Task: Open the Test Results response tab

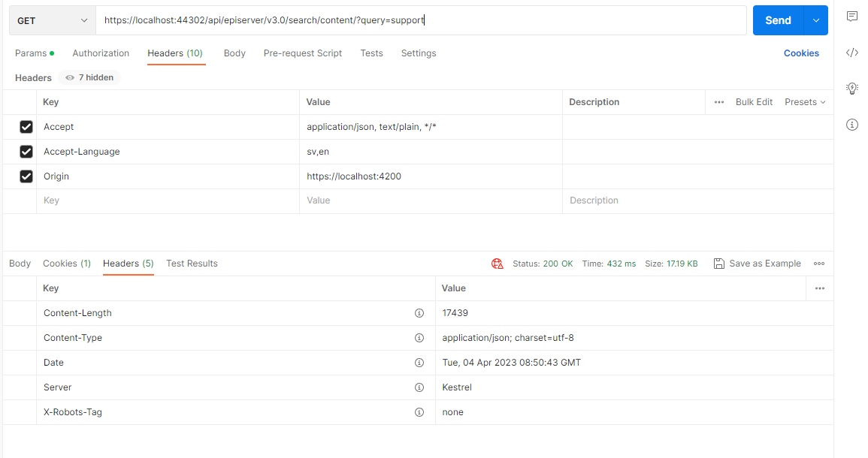Action: click(192, 264)
